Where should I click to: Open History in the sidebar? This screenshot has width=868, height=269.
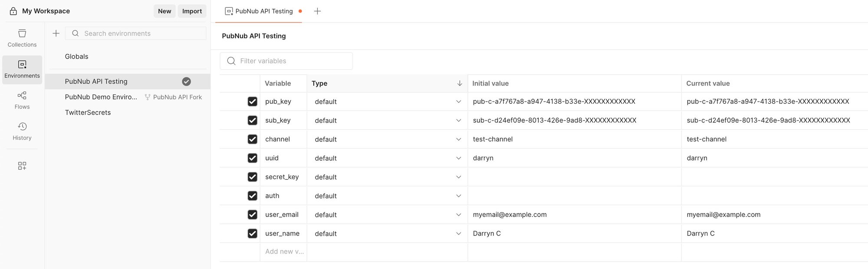tap(22, 131)
